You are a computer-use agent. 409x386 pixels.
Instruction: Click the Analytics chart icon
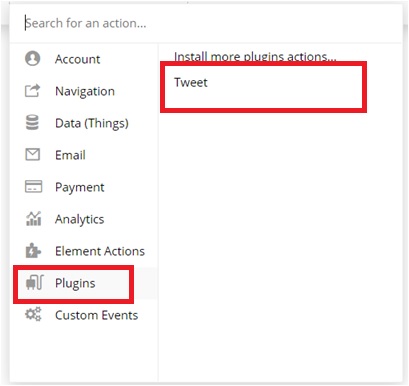33,219
